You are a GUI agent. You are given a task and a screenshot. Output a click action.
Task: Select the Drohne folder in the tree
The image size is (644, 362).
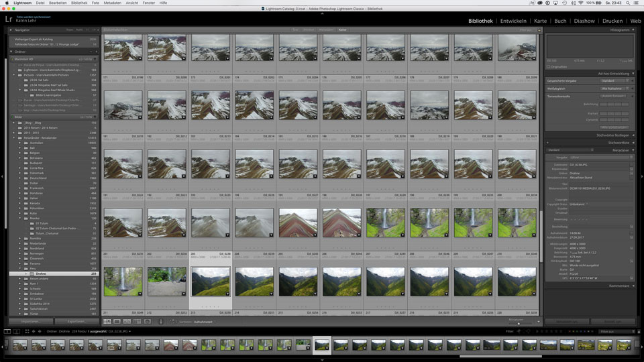click(x=54, y=274)
